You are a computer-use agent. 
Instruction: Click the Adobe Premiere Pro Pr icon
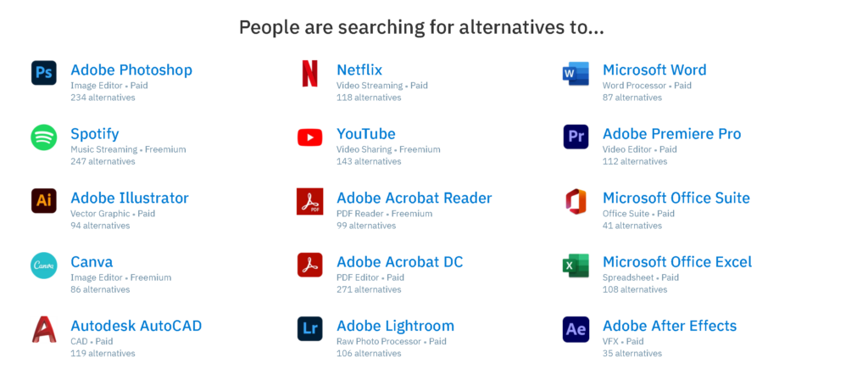click(576, 137)
